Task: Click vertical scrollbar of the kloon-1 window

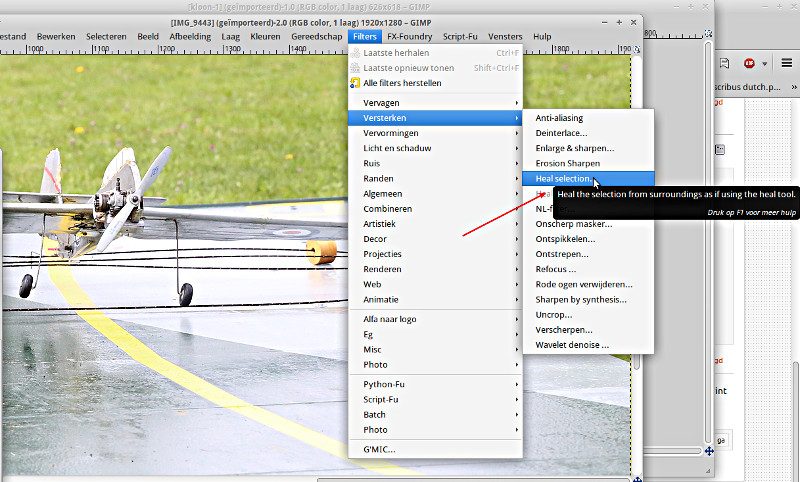Action: 709,240
